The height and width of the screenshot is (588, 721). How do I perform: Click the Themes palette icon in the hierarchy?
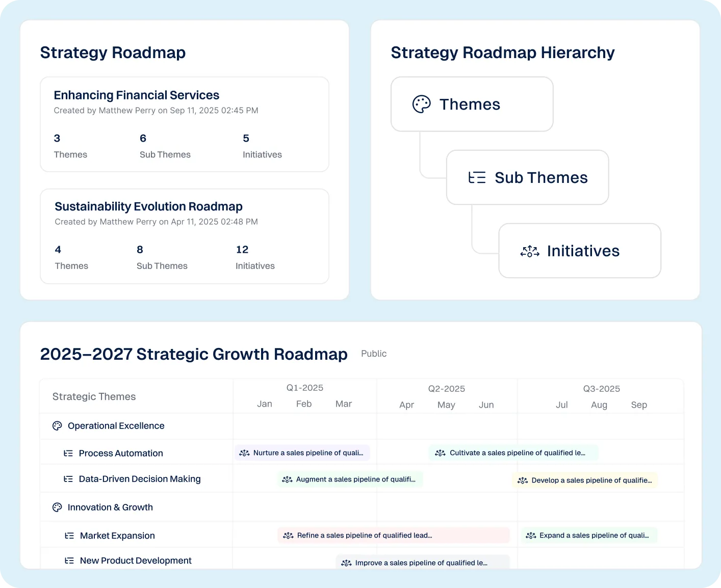[420, 104]
